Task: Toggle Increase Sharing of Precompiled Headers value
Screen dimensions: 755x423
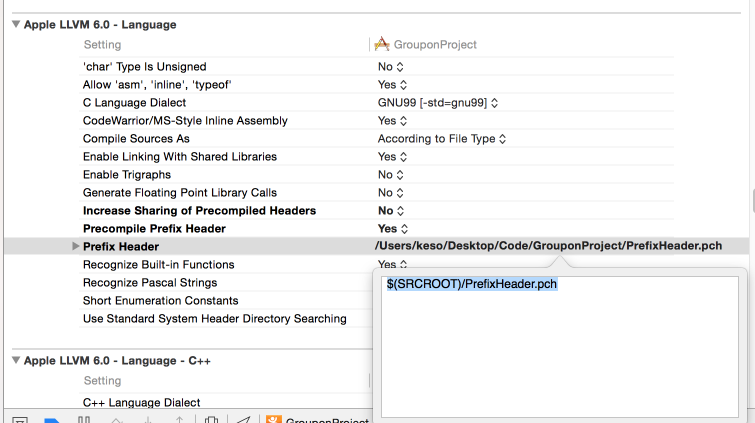Action: coord(392,210)
